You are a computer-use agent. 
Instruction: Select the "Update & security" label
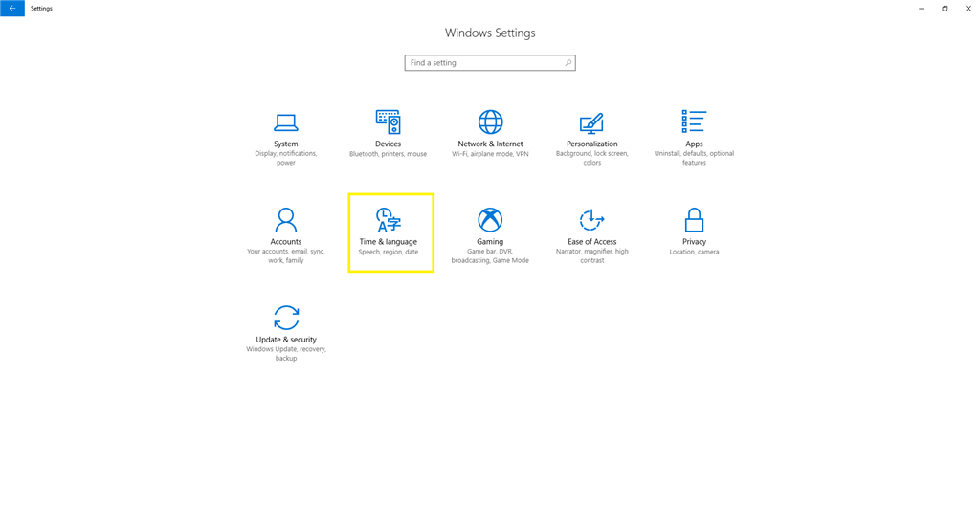[x=286, y=340]
